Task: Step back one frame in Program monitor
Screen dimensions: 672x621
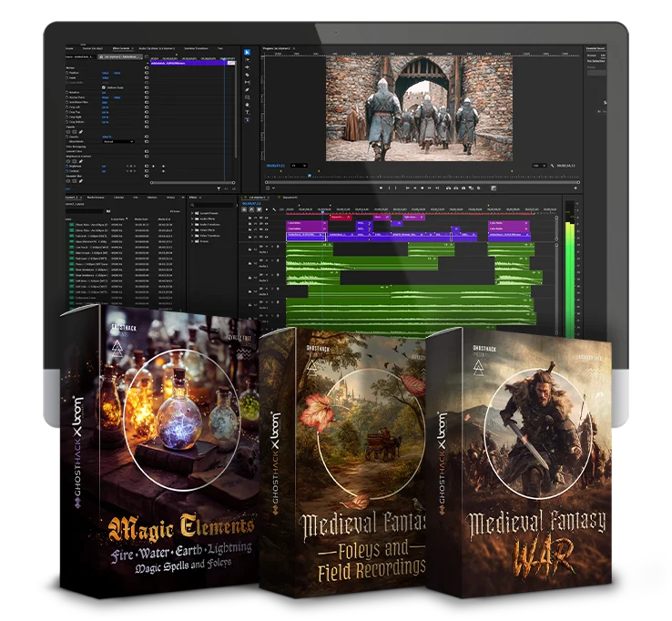Action: (x=414, y=188)
